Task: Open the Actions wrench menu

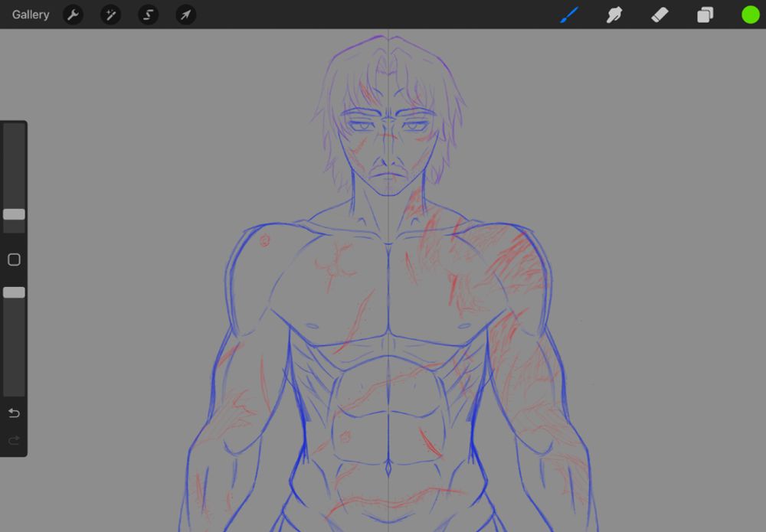Action: [74, 15]
